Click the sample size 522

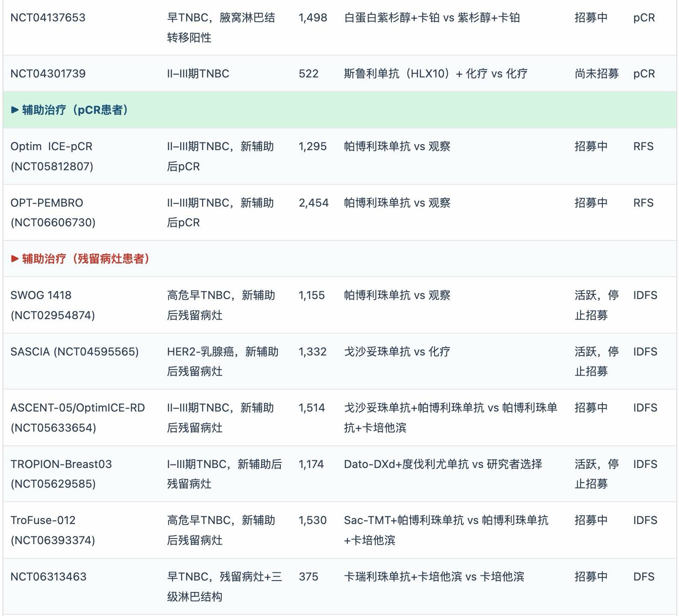(309, 74)
